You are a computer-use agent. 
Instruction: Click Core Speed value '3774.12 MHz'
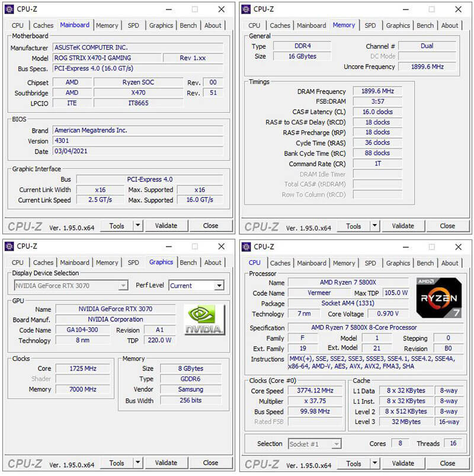click(315, 391)
